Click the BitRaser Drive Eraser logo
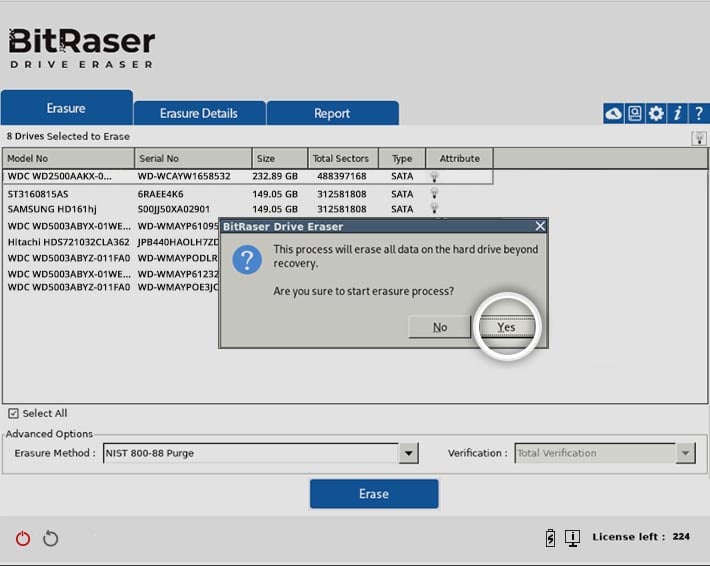 point(82,48)
